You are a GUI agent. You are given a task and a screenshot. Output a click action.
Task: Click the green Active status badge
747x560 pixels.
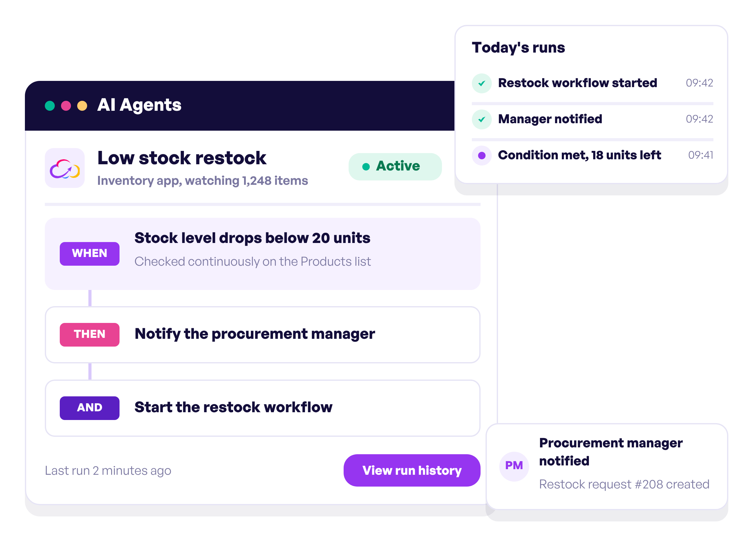395,166
